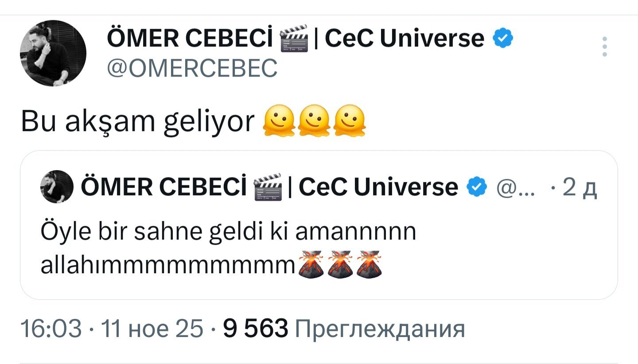This screenshot has height=364, width=638.
Task: Click the @OMERCEBEC handle
Action: click(192, 68)
